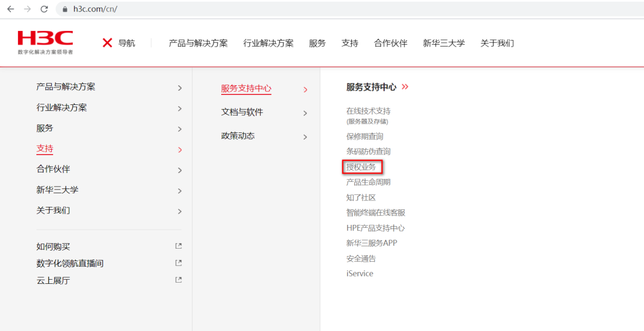Open external link icon for 云上展厅
Image resolution: width=644 pixels, height=331 pixels.
tap(178, 280)
